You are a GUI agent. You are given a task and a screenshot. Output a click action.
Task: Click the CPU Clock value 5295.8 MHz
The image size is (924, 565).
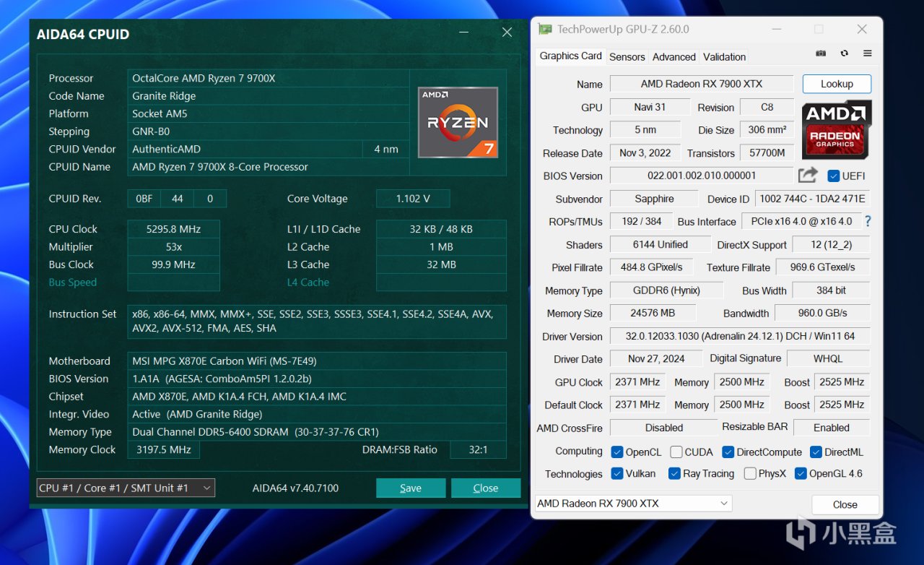173,229
